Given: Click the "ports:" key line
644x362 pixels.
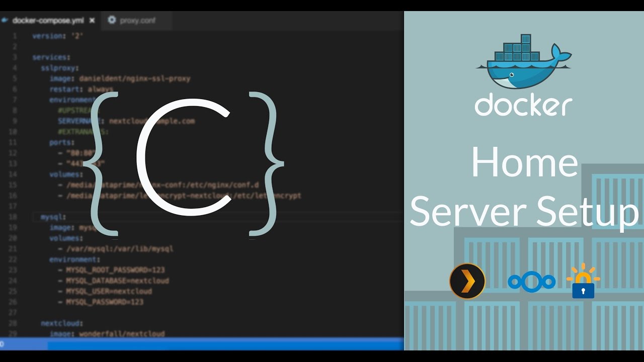Looking at the screenshot, I should coord(62,142).
